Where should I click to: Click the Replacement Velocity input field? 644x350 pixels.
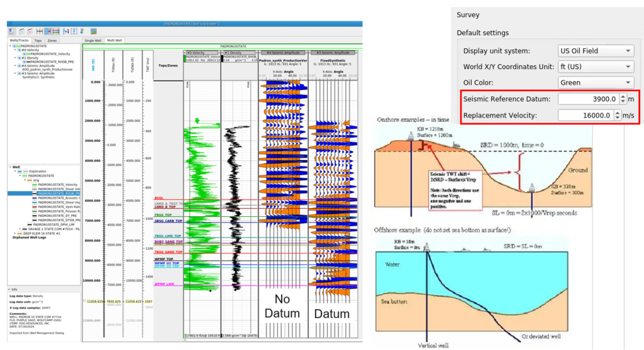tap(587, 115)
